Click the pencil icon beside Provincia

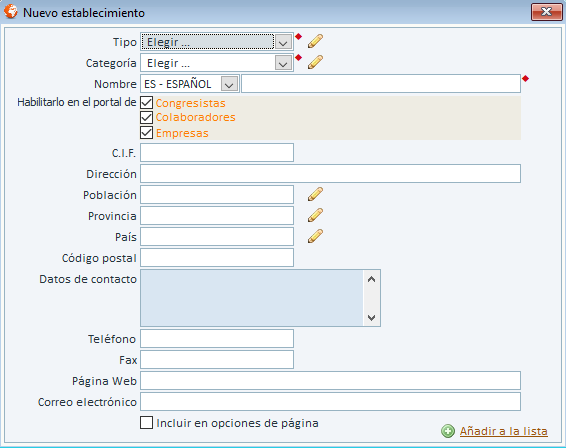pyautogui.click(x=315, y=215)
